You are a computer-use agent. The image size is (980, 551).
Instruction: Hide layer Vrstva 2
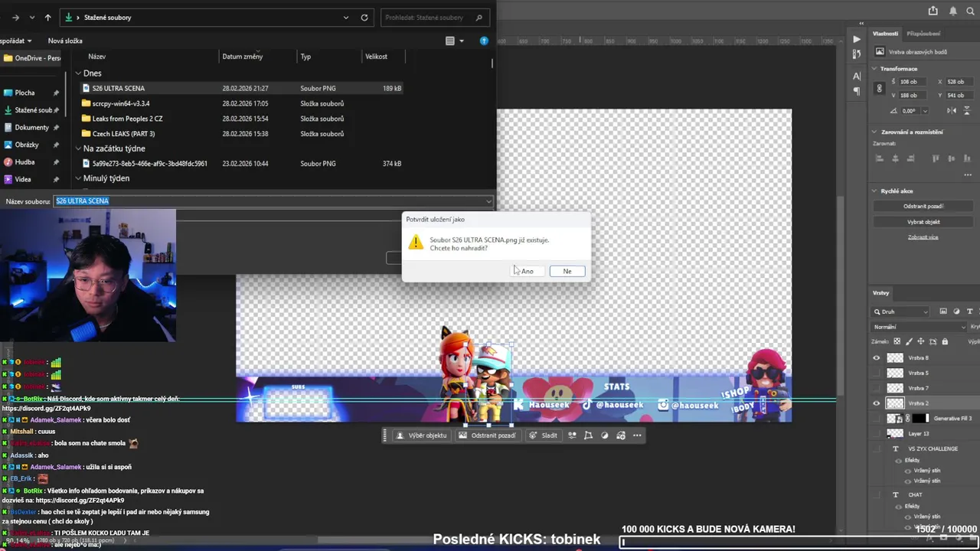pos(877,403)
